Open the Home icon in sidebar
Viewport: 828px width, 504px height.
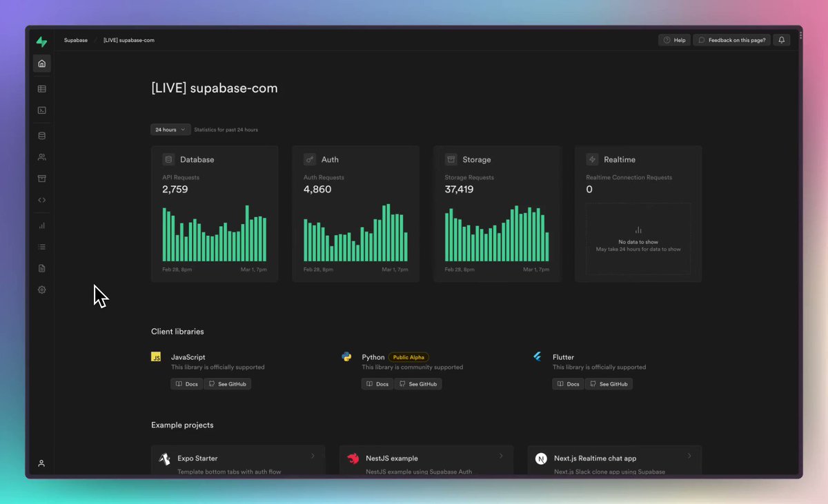click(x=41, y=63)
